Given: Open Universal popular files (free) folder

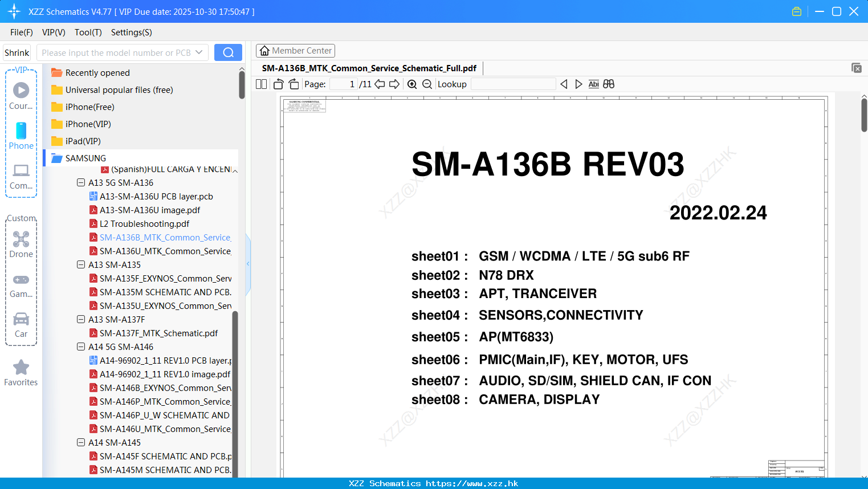Looking at the screenshot, I should click(x=112, y=90).
